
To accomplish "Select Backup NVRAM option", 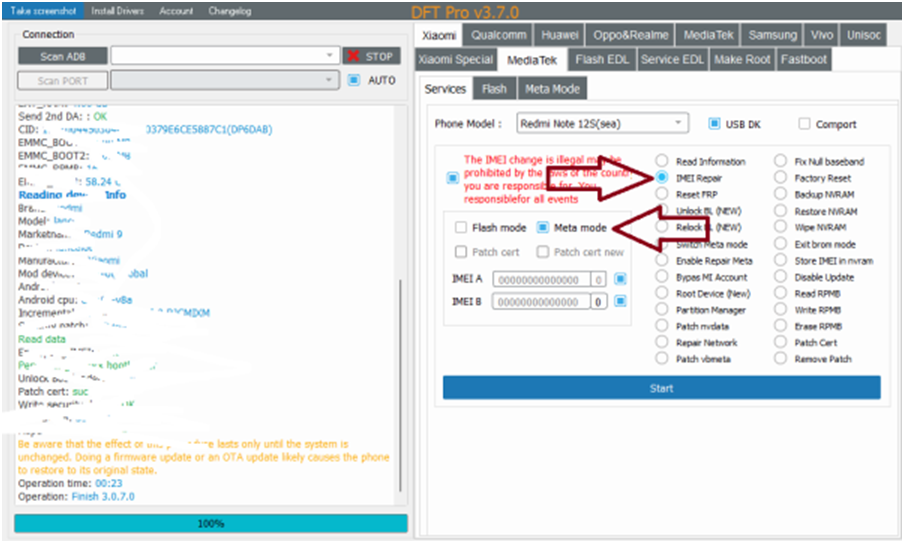I will [781, 194].
